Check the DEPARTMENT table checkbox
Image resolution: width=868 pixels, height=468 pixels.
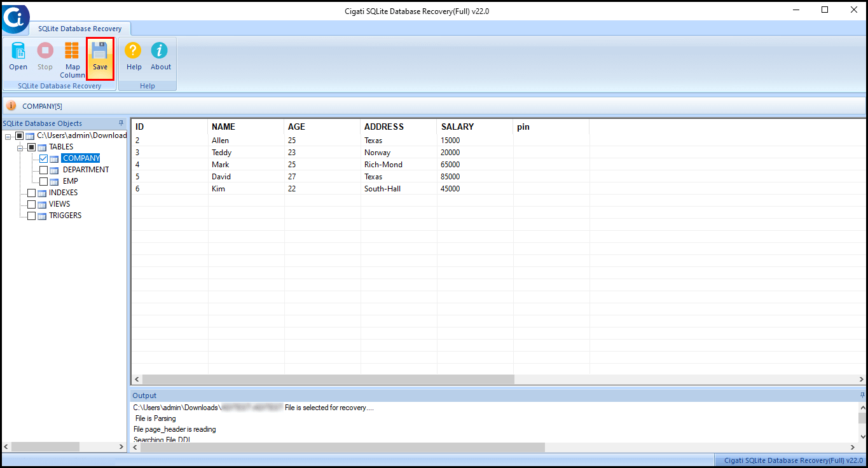coord(43,170)
